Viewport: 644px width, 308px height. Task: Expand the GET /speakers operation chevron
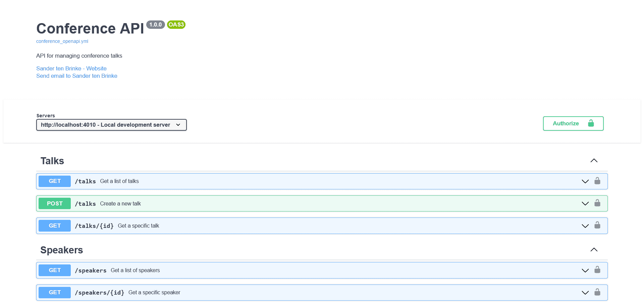click(585, 270)
